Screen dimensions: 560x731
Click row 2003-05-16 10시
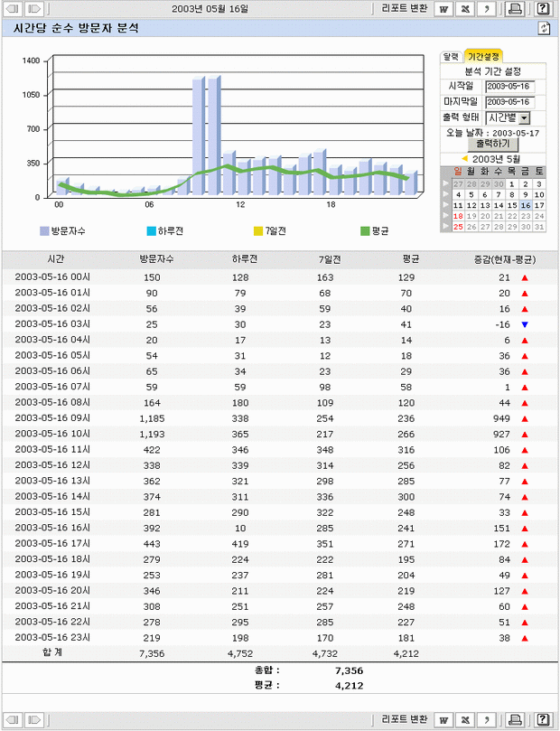coord(279,434)
